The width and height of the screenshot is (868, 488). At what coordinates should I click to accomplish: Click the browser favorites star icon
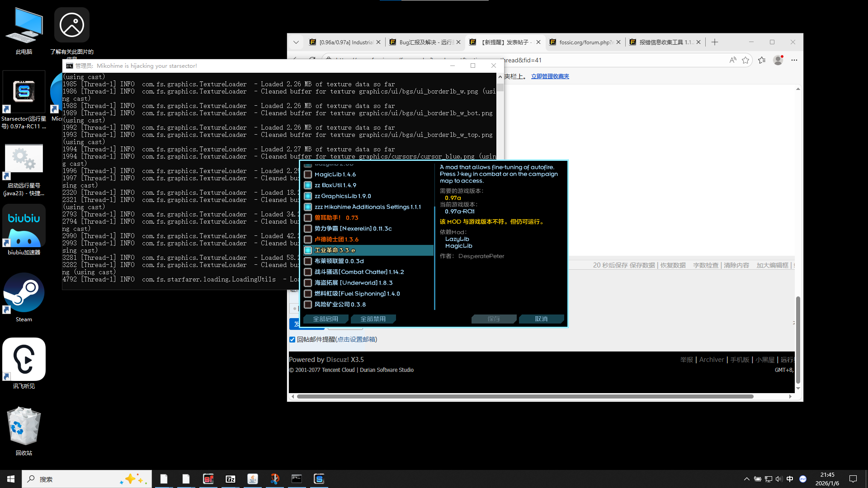pos(745,60)
